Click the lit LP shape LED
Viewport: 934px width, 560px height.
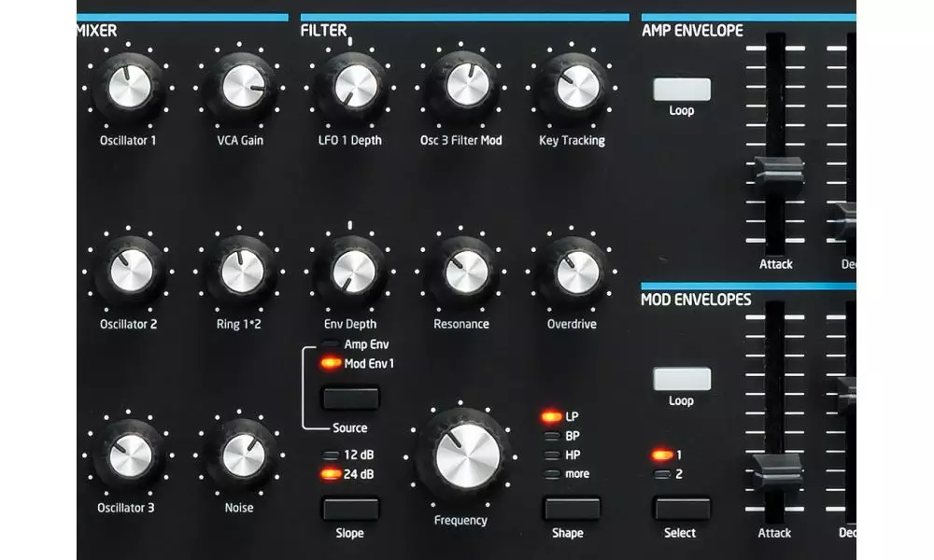click(552, 416)
